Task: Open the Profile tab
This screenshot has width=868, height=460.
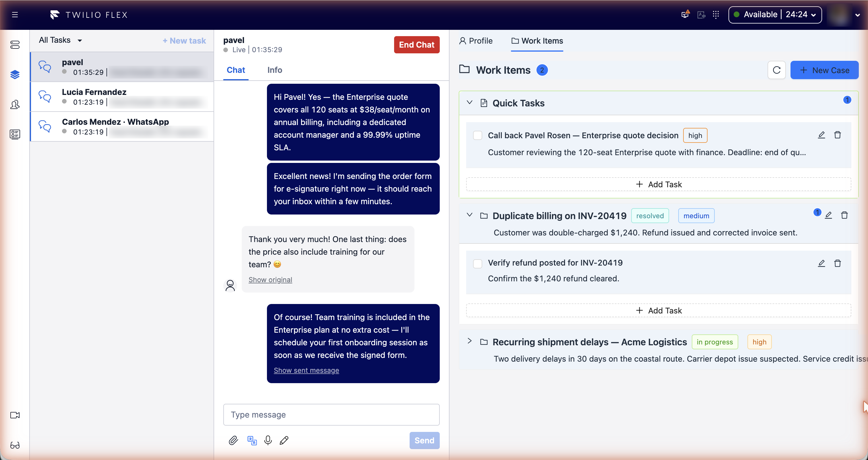Action: pos(476,41)
